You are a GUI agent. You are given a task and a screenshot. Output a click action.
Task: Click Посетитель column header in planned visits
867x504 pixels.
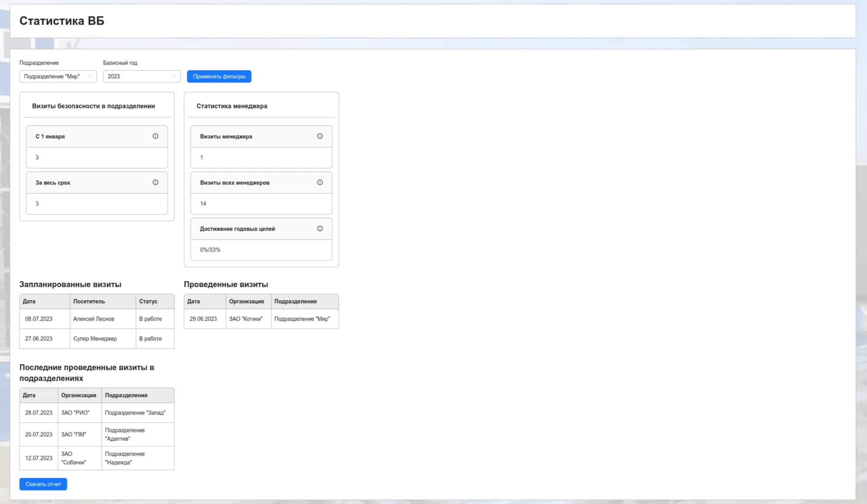103,301
